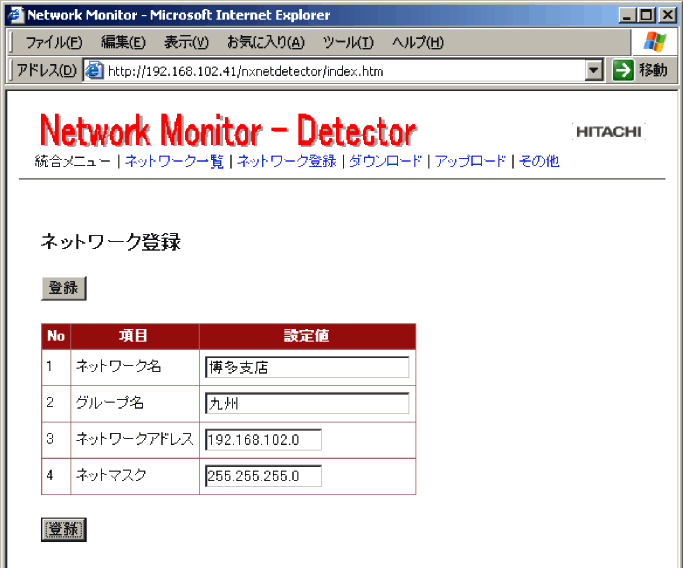Screen dimensions: 683x568
Task: Click the アドレス(D) label
Action: pyautogui.click(x=46, y=70)
